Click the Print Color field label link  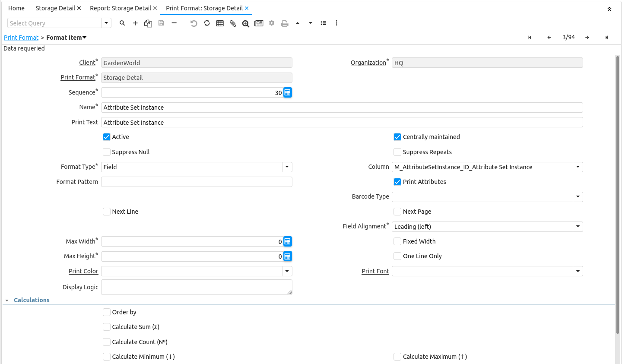click(83, 271)
